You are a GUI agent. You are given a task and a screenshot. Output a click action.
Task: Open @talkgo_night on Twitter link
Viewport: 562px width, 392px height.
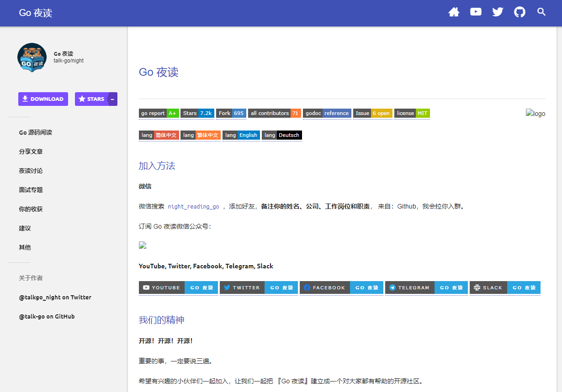(55, 297)
